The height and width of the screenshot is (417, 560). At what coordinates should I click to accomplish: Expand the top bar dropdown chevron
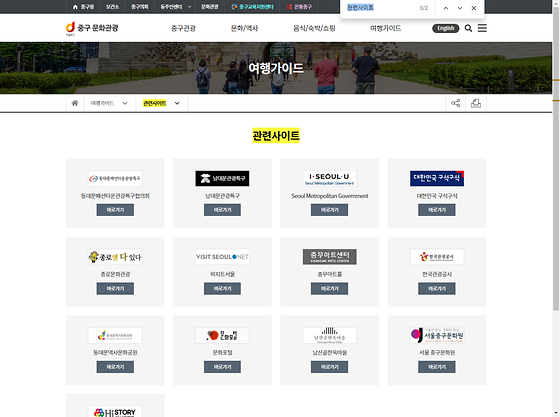[x=189, y=7]
